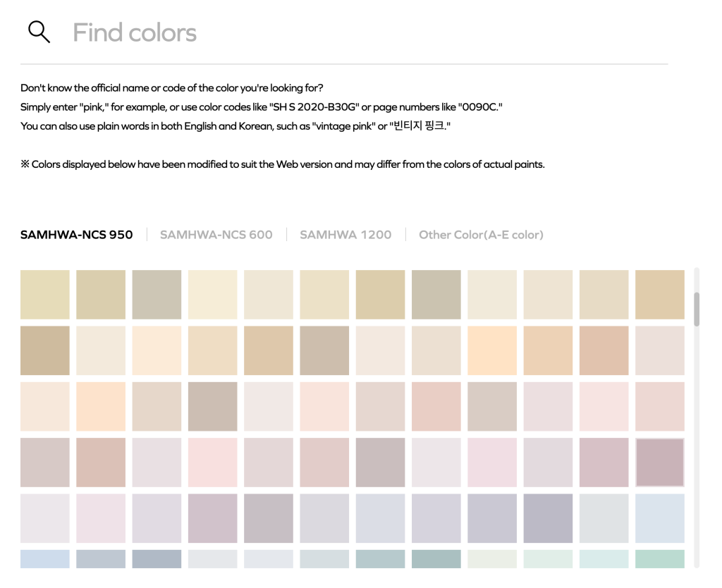Select the teal swatch near the bottom center

coord(436,561)
